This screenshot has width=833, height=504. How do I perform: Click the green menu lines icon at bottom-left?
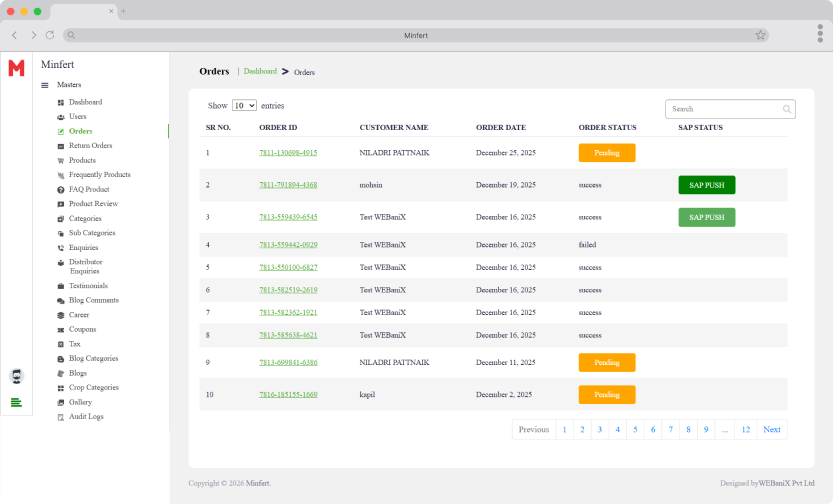[x=16, y=402]
